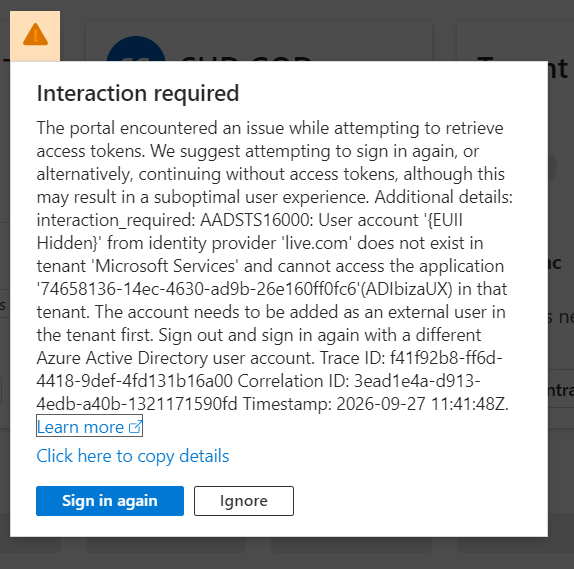Click the application ID 74658136-14ec-4630 text
This screenshot has width=574, height=569.
click(x=198, y=289)
